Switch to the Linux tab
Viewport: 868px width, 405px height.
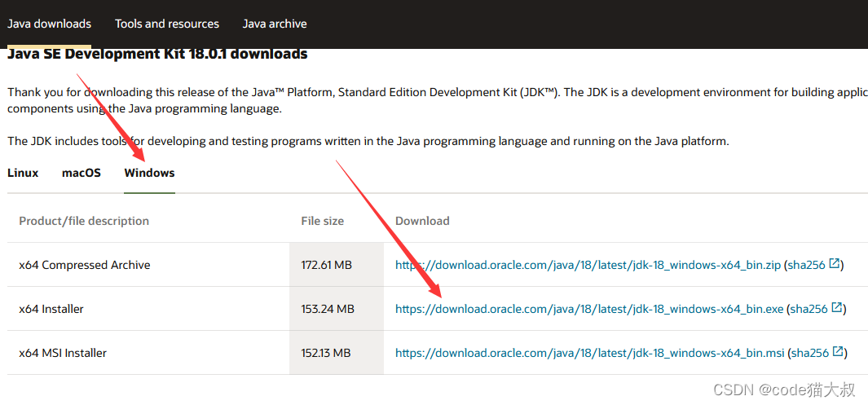coord(24,173)
